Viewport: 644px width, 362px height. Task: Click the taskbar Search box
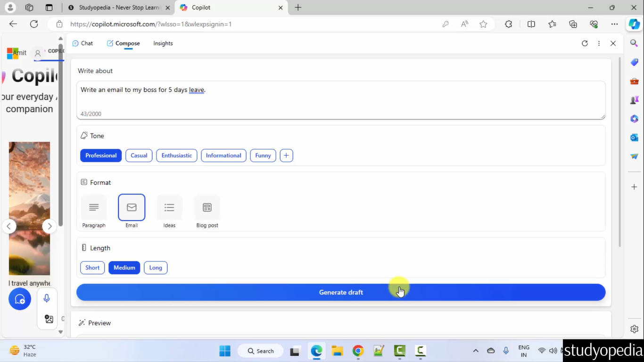[x=261, y=351]
